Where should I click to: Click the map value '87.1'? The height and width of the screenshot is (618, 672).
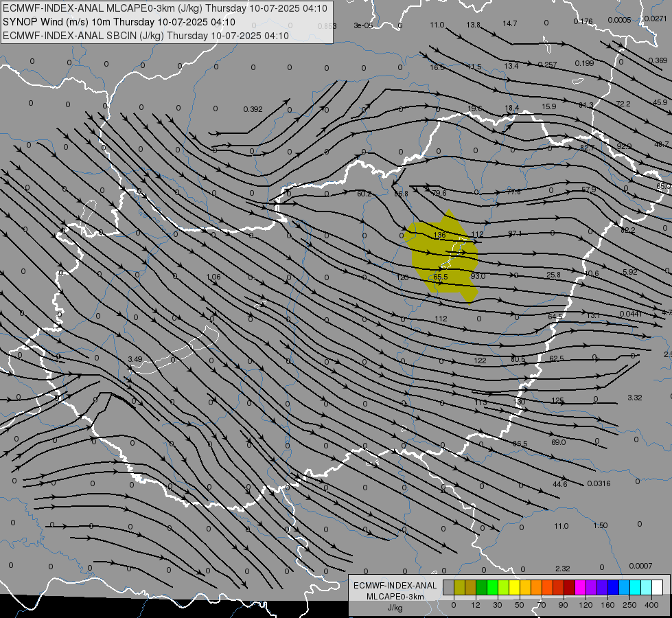(515, 233)
